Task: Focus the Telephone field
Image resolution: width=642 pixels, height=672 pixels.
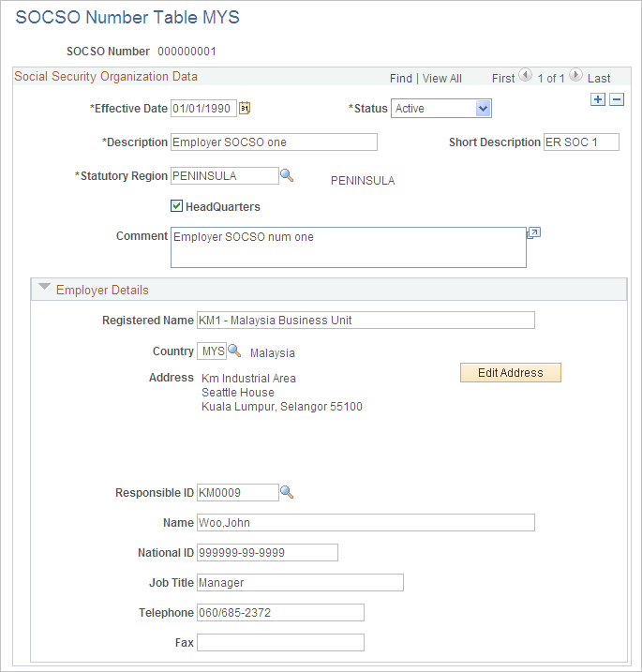Action: pos(281,612)
